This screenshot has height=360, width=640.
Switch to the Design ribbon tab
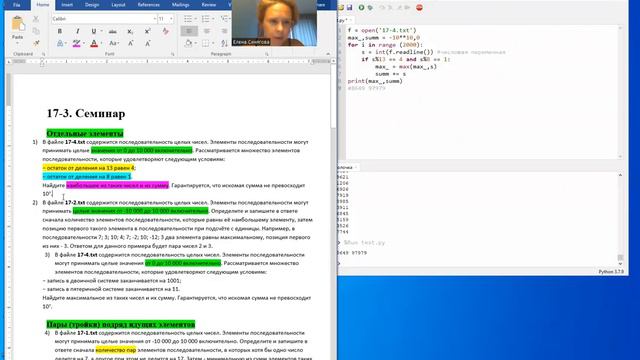tap(92, 5)
